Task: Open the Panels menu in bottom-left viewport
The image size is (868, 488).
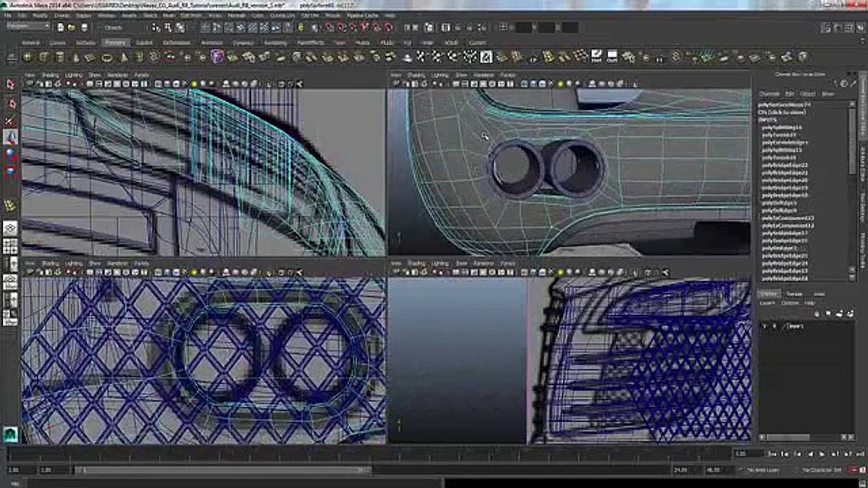Action: pyautogui.click(x=141, y=263)
